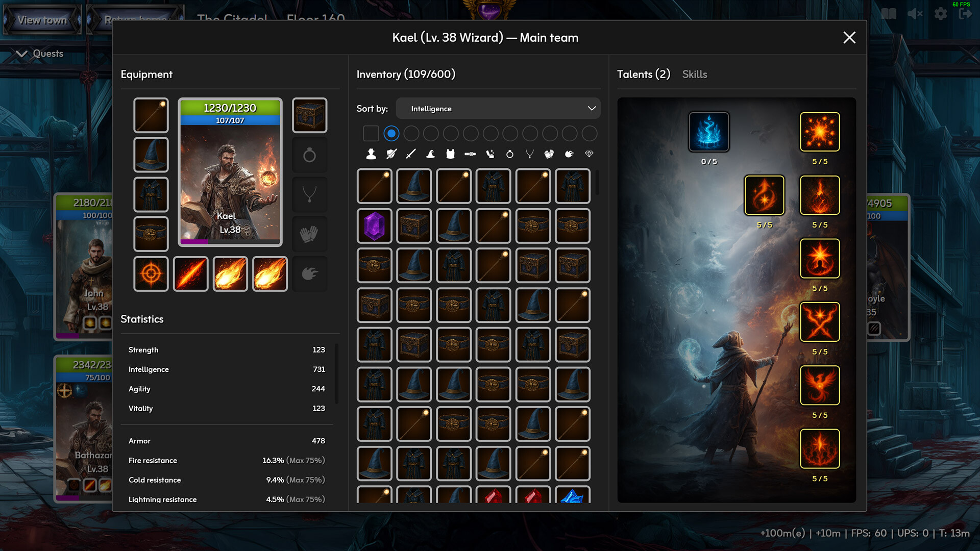Click the Return home button
Viewport: 980px width, 551px height.
pos(135,18)
